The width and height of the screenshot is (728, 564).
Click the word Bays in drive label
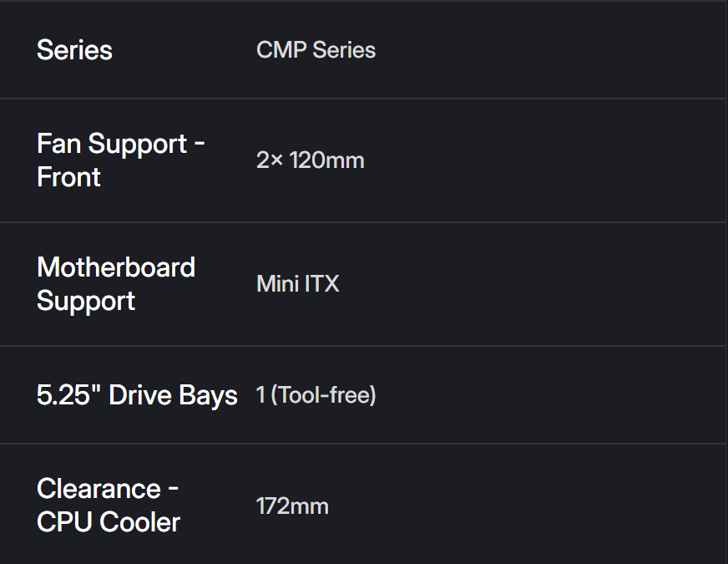(208, 395)
